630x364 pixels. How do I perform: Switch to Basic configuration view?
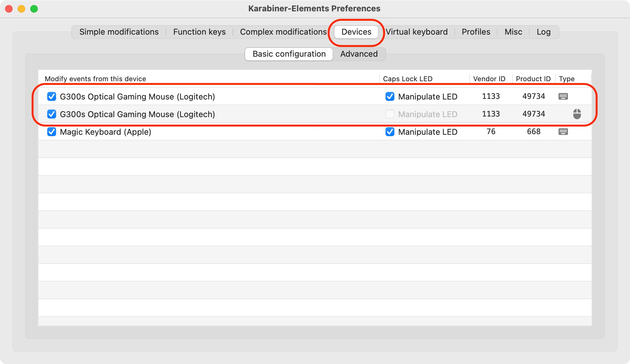[x=289, y=53]
